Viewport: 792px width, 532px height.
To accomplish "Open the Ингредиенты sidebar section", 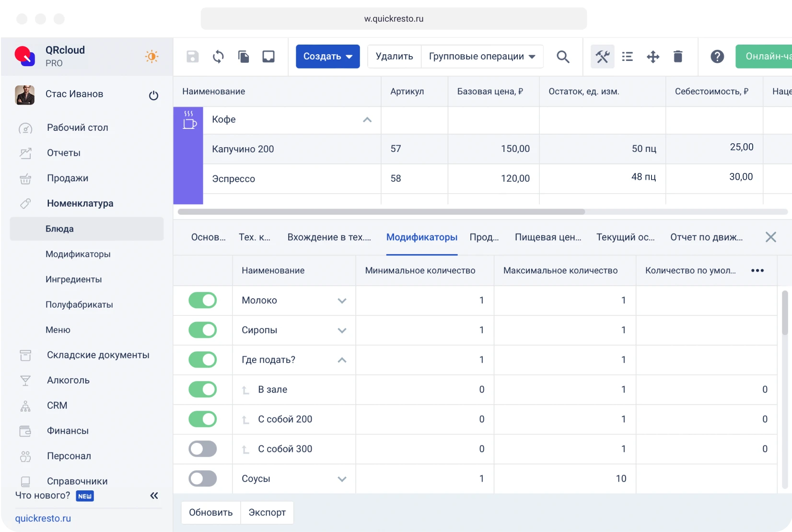I will coord(74,279).
